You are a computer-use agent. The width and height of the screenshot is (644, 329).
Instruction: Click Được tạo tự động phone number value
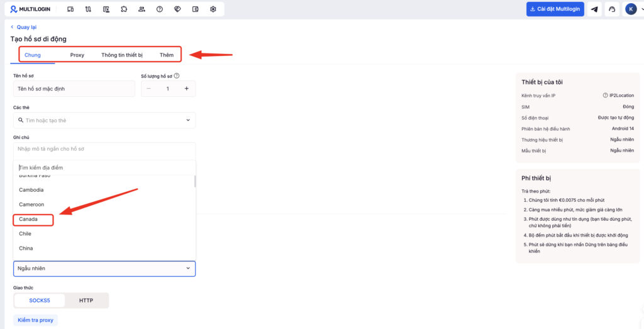point(616,118)
